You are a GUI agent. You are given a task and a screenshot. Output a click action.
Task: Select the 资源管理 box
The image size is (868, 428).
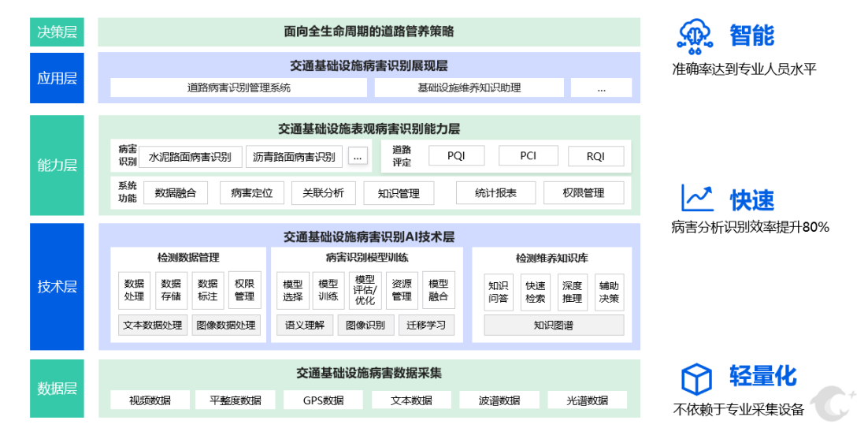tap(402, 290)
